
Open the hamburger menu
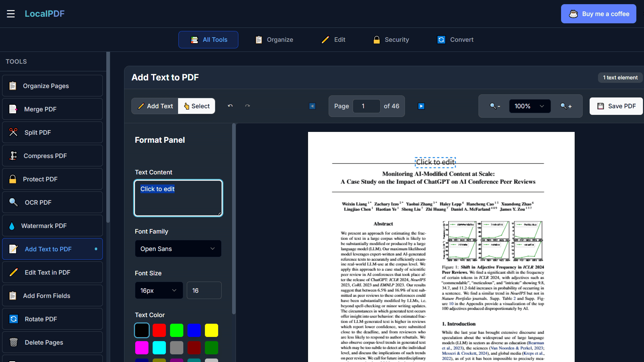point(11,14)
